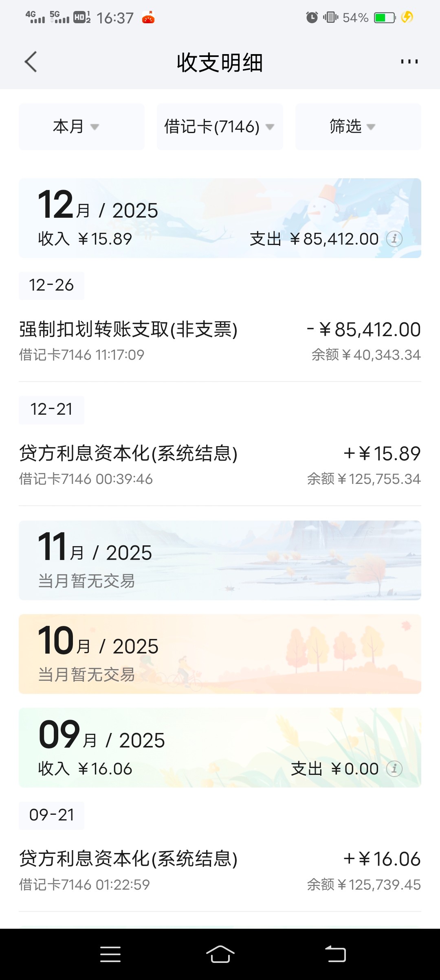Viewport: 440px width, 980px height.
Task: Open the three-dot more options menu
Action: coord(409,62)
